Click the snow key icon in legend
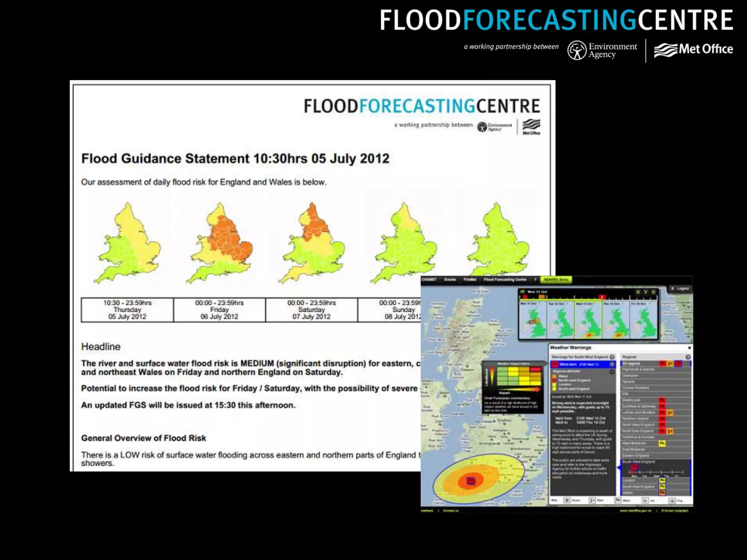 [567, 501]
